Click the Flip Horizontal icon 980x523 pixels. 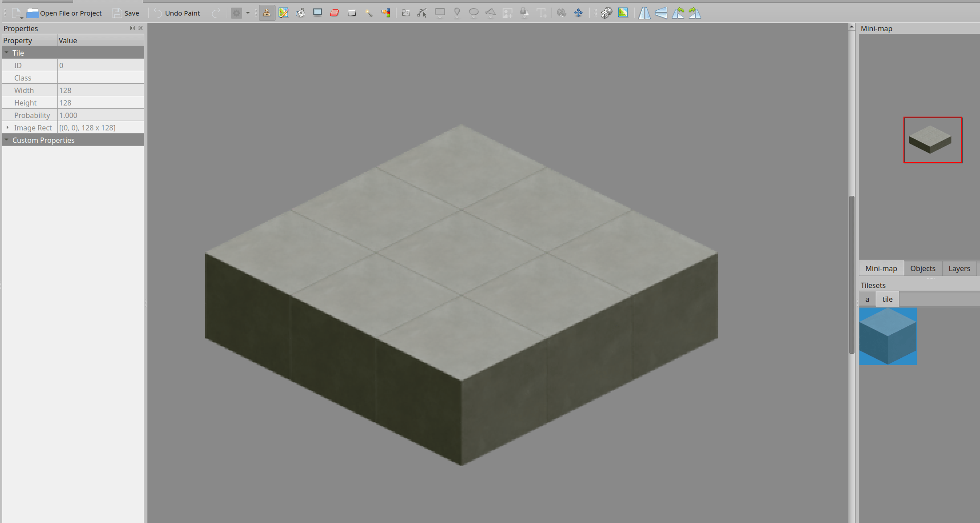pyautogui.click(x=644, y=13)
